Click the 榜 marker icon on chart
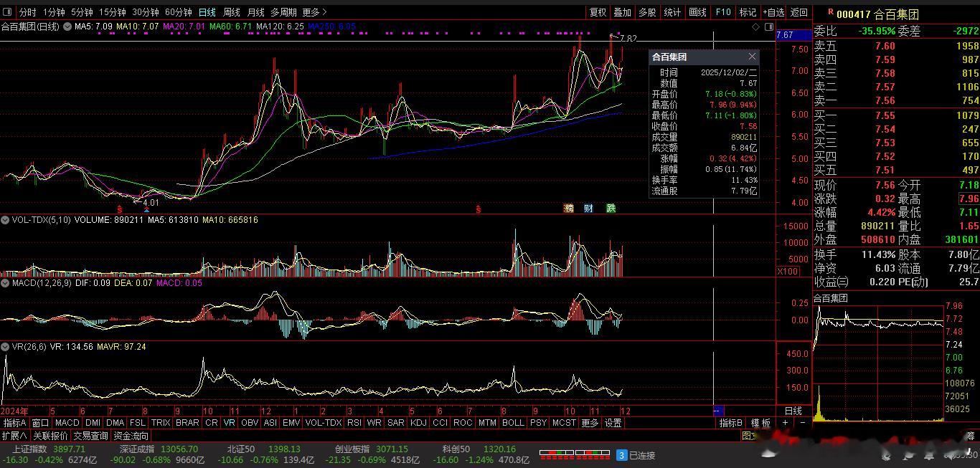Screen dimensions: 980x468 point(569,208)
